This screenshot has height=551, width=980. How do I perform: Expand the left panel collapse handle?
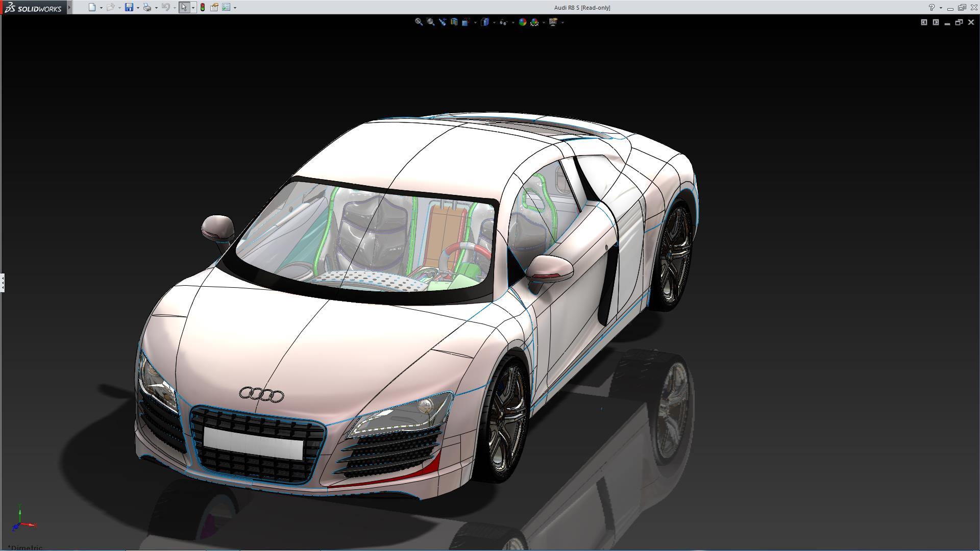[3, 282]
